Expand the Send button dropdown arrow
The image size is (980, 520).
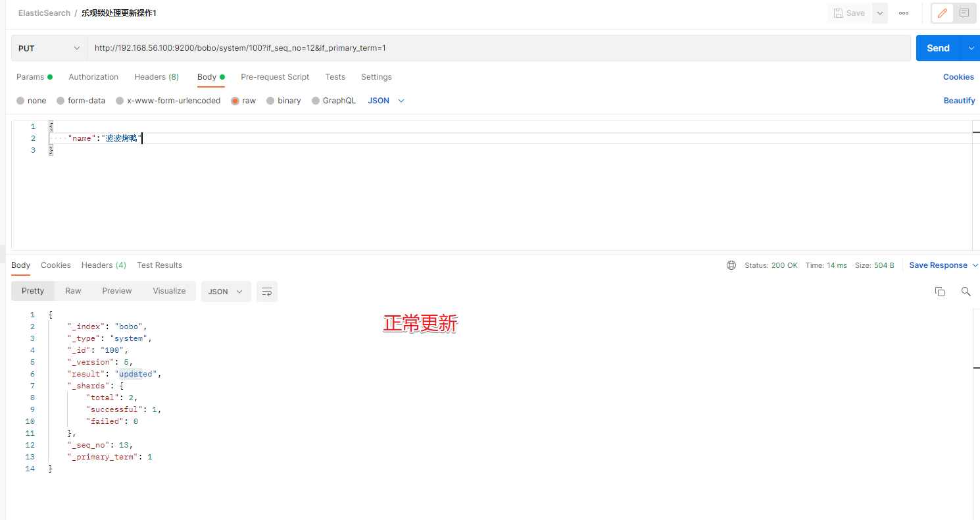[x=971, y=48]
